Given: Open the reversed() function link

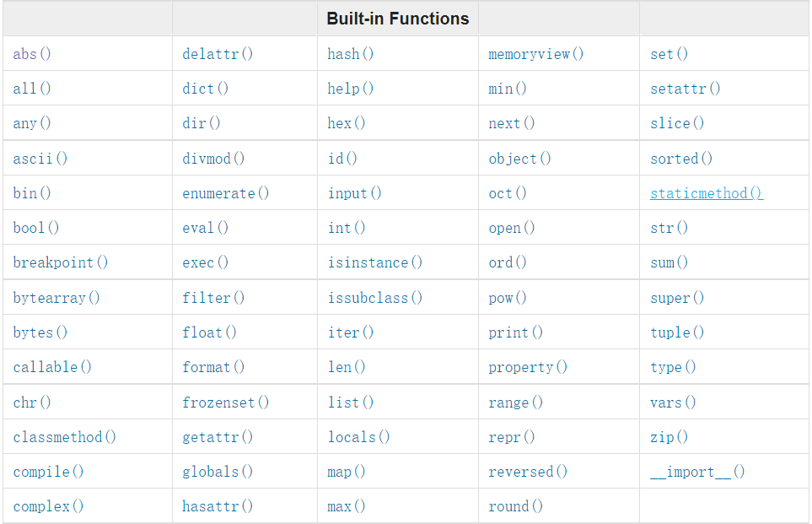Looking at the screenshot, I should 528,472.
